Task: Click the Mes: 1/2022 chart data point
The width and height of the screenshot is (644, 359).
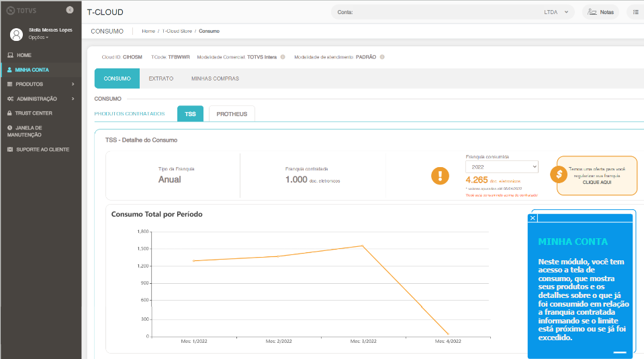Action: tap(194, 260)
